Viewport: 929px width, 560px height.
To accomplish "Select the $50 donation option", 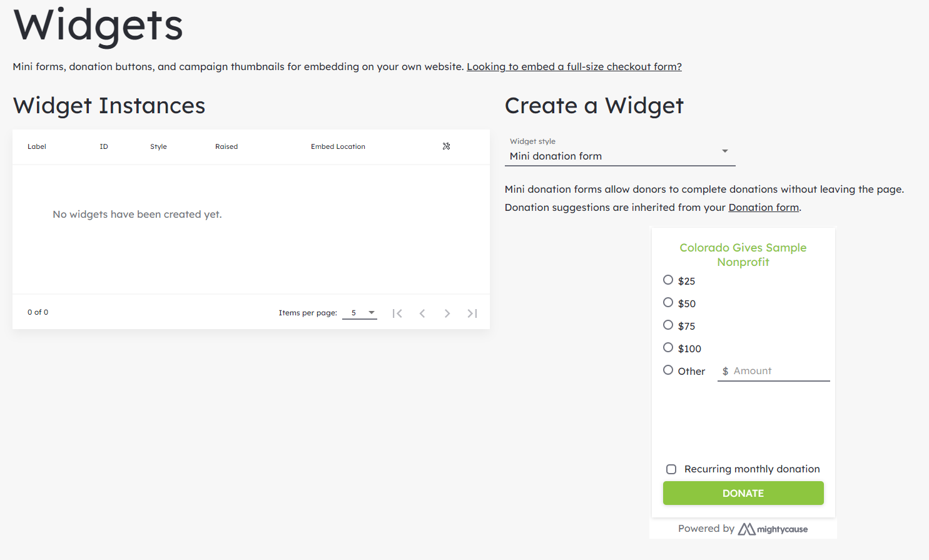I will (x=668, y=303).
